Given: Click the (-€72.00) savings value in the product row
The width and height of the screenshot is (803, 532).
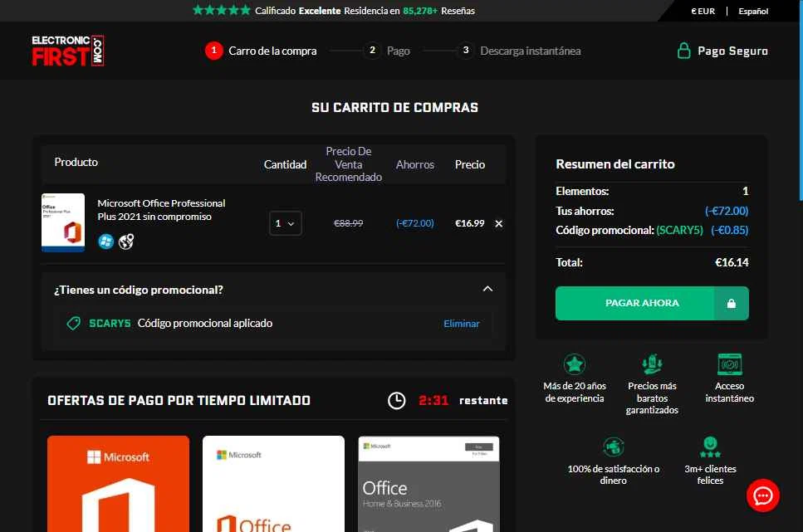Looking at the screenshot, I should [415, 223].
